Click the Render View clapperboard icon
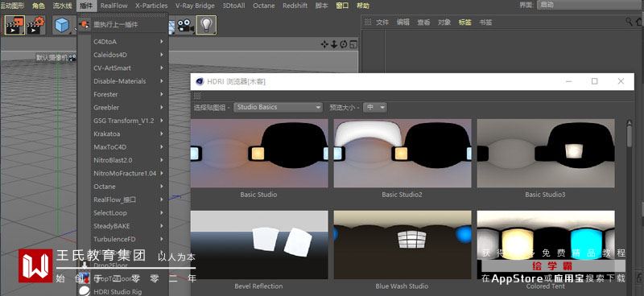 [14, 26]
